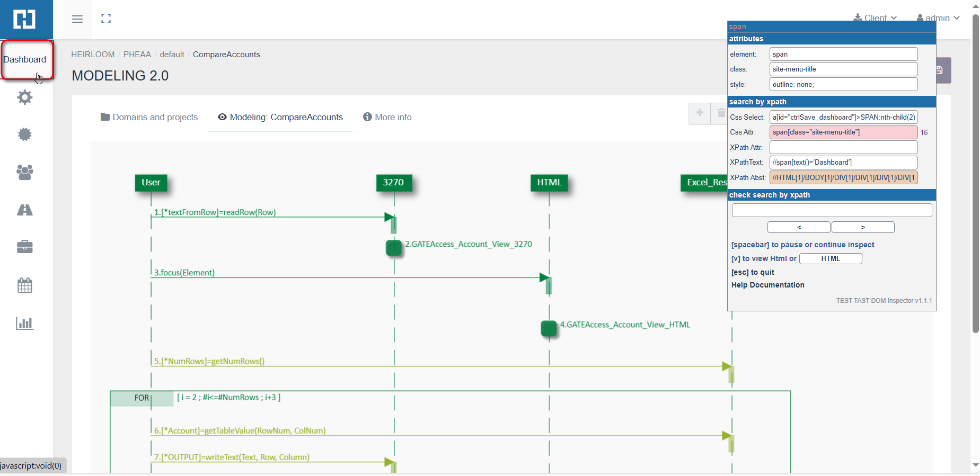The height and width of the screenshot is (476, 980).
Task: Select the briefcase sidebar icon
Action: coord(25,247)
